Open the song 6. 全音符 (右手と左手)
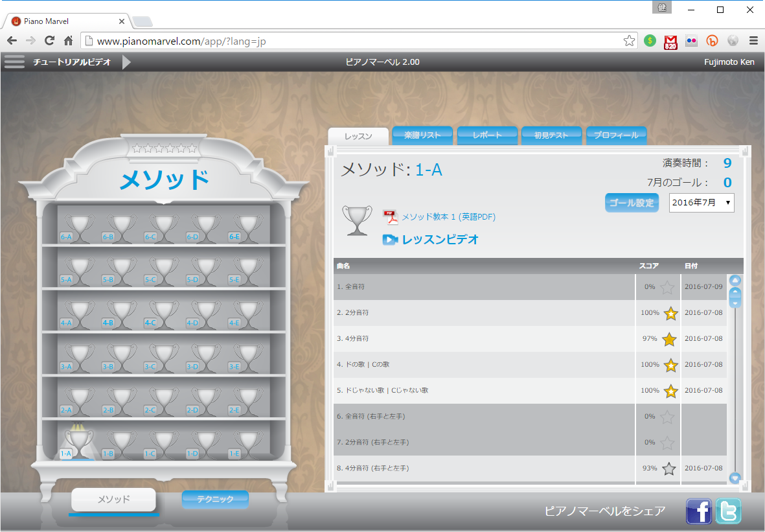The width and height of the screenshot is (765, 532). [x=484, y=416]
